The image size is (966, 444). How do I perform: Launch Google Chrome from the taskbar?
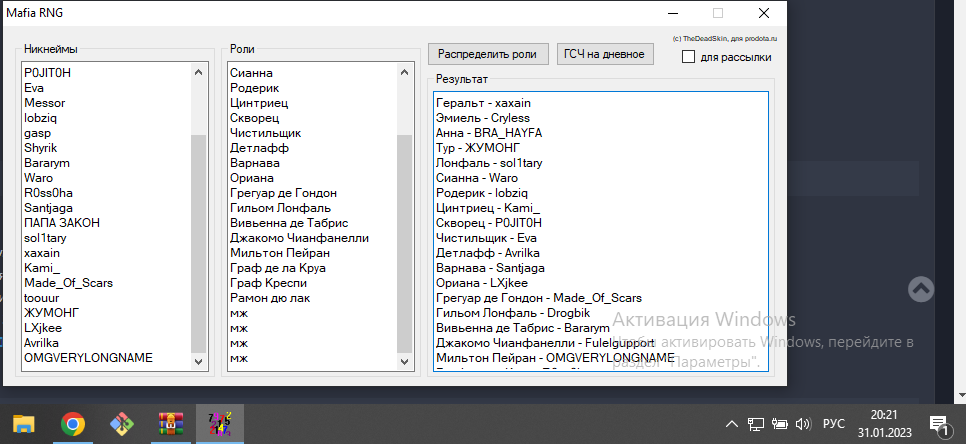(x=72, y=423)
